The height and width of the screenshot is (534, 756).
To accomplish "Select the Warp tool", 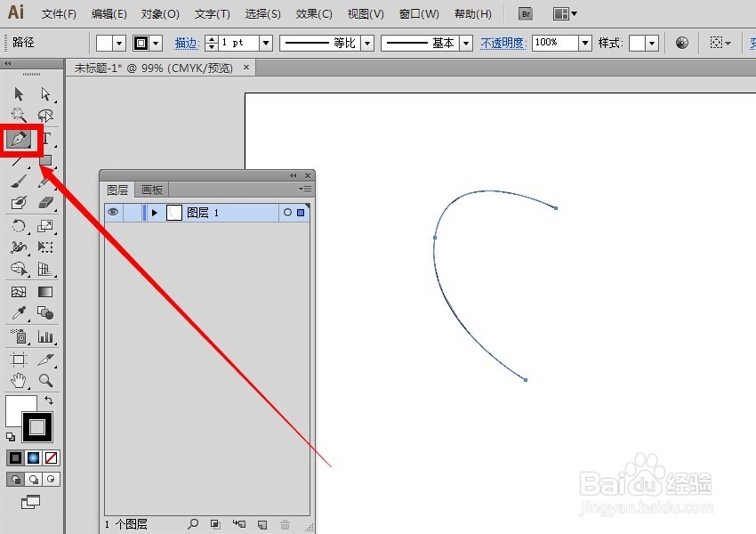I will pos(19,247).
